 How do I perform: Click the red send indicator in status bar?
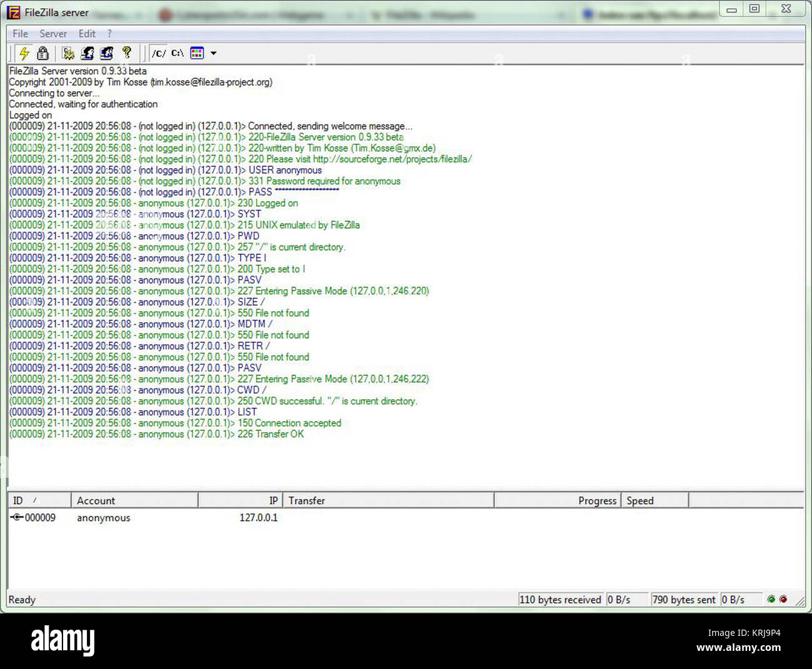pyautogui.click(x=783, y=599)
